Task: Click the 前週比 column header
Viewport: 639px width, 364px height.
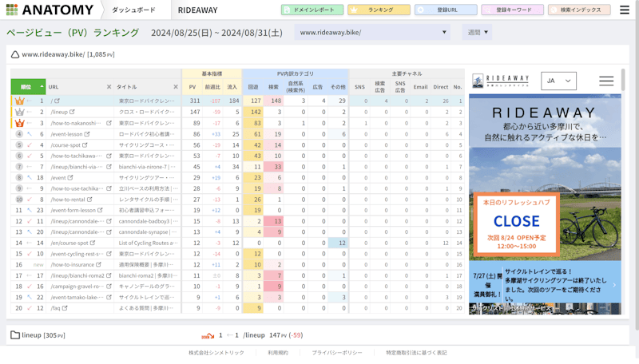Action: [212, 87]
